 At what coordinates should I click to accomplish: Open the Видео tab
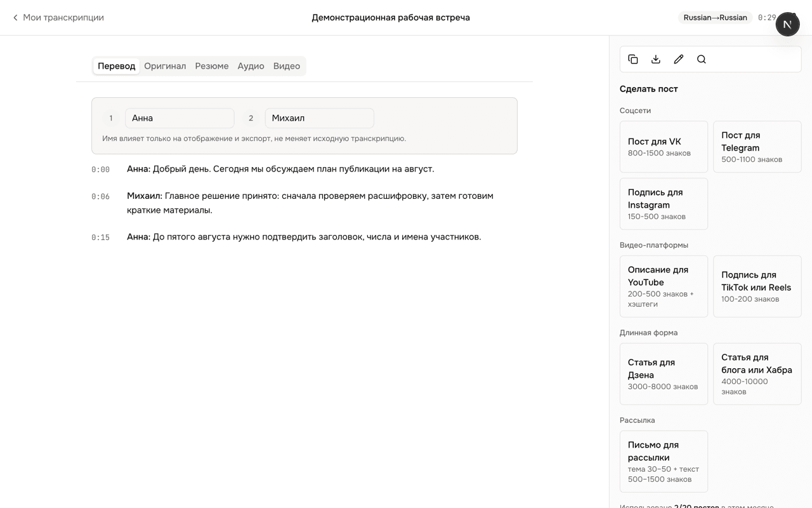287,66
